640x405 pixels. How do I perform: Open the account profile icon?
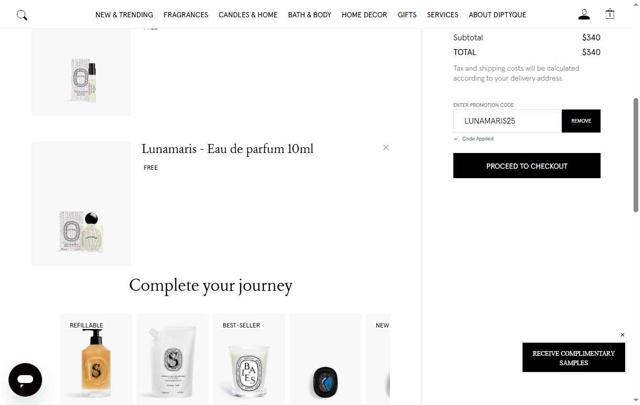[584, 15]
